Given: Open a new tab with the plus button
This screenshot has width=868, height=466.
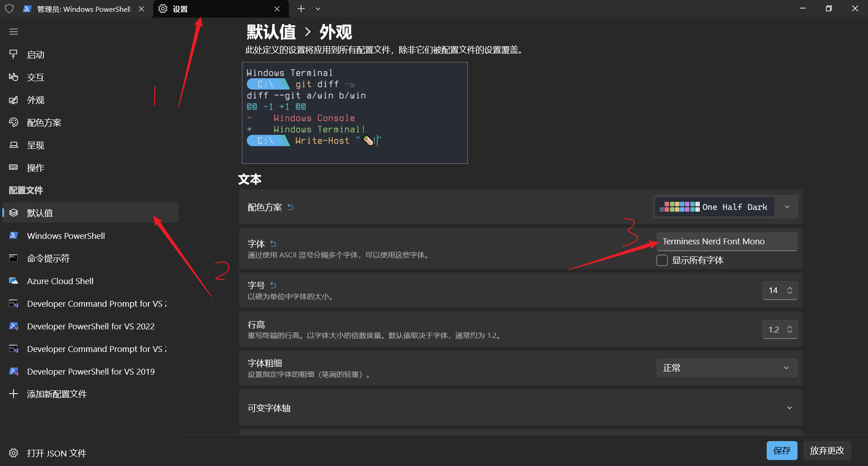Looking at the screenshot, I should (301, 9).
